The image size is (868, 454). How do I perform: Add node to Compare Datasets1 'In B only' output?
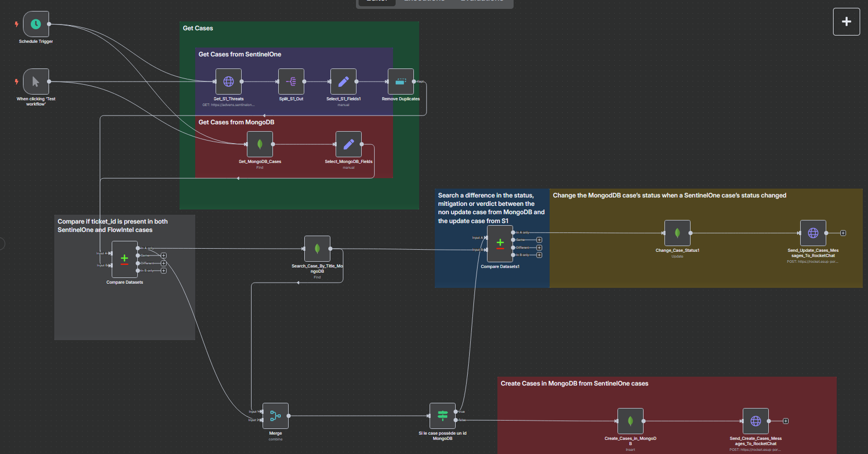pos(539,255)
